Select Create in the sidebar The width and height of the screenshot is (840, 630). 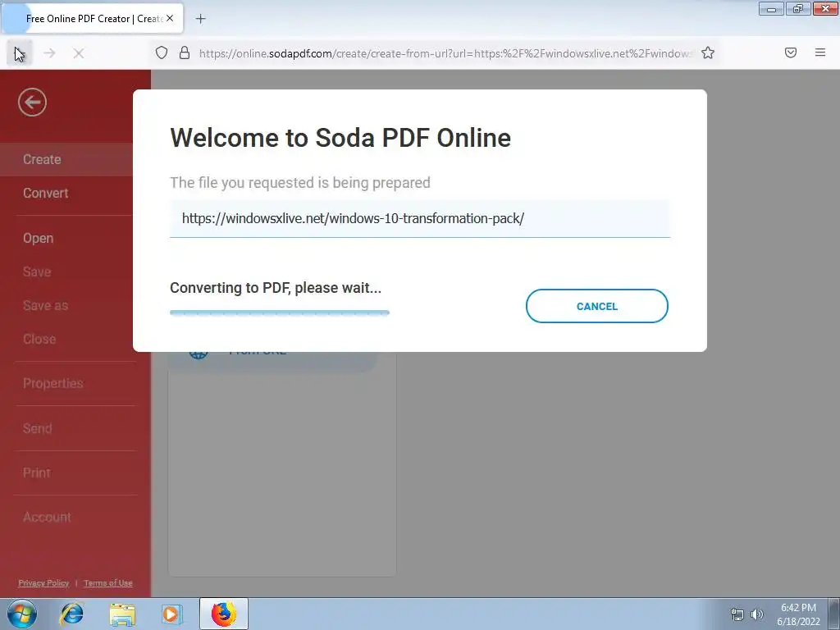tap(66, 159)
